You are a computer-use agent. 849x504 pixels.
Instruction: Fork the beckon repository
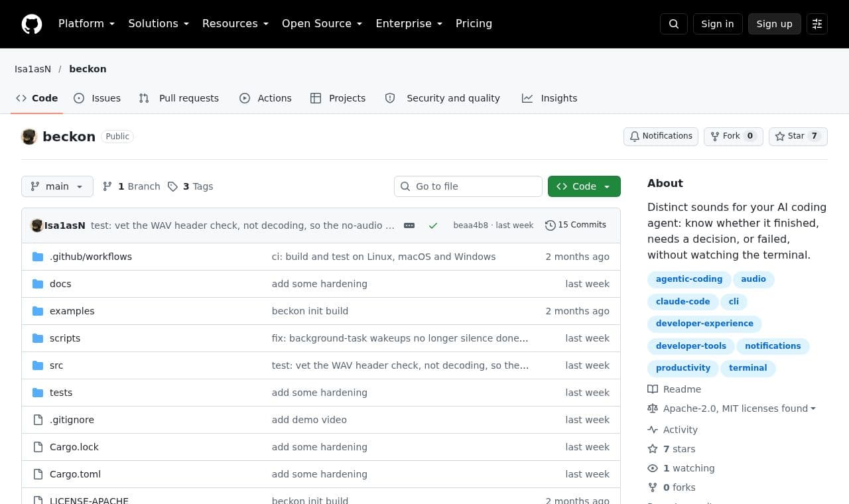734,136
